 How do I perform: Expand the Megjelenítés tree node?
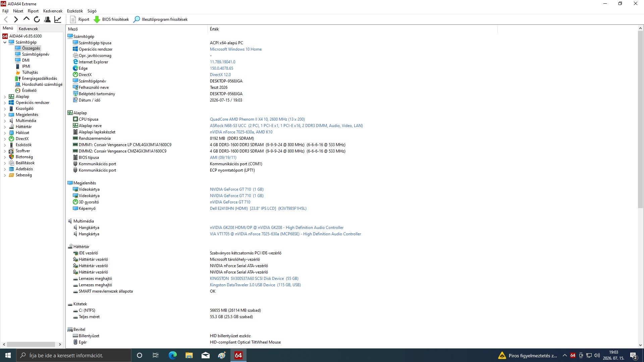point(5,115)
